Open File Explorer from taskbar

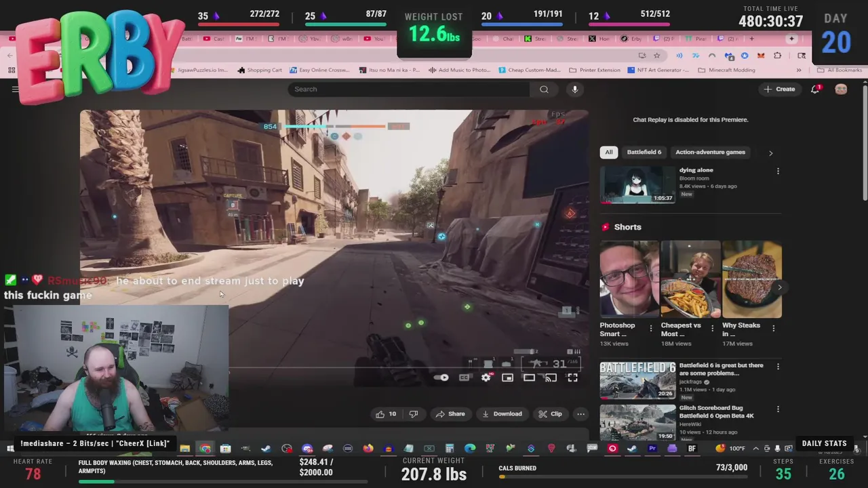(x=184, y=448)
